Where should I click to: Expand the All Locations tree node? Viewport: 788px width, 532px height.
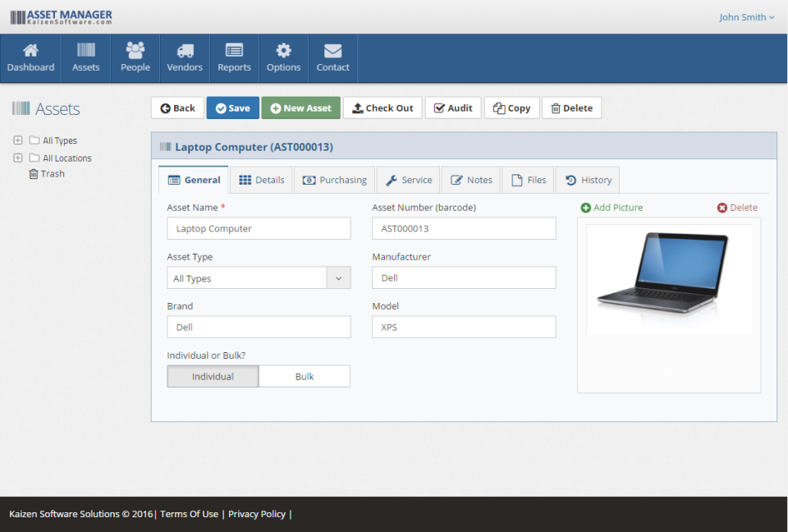[16, 158]
